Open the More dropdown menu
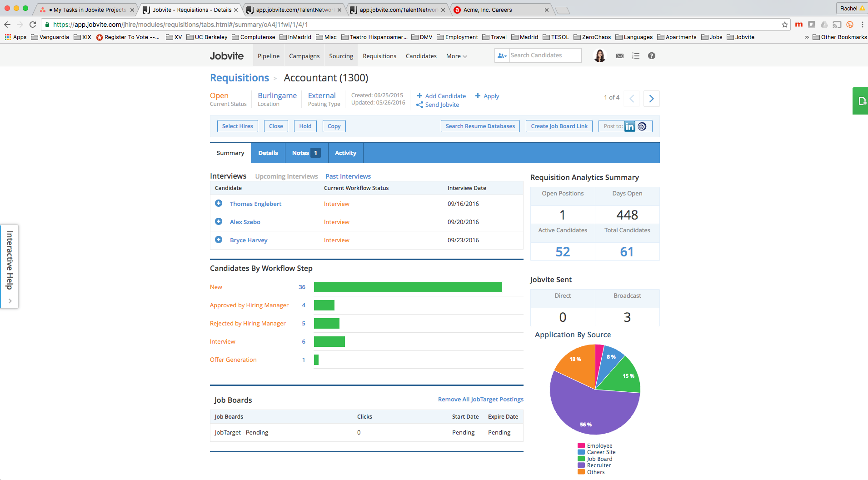This screenshot has width=868, height=480. 456,56
